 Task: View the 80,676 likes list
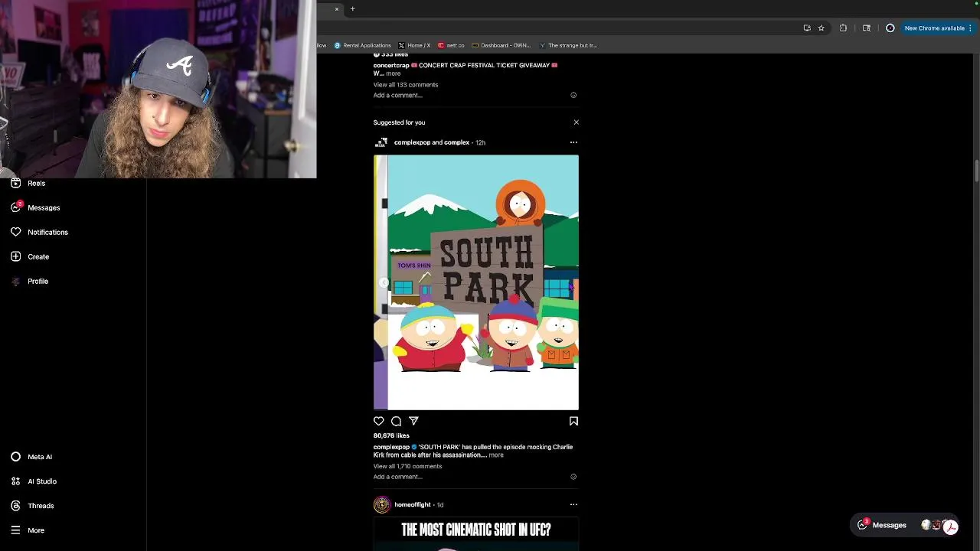pyautogui.click(x=391, y=435)
